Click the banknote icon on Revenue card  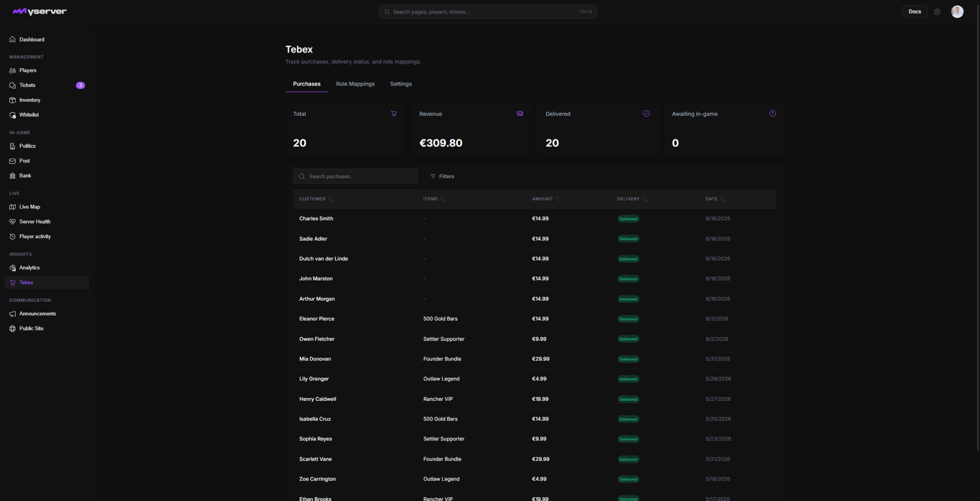(520, 114)
